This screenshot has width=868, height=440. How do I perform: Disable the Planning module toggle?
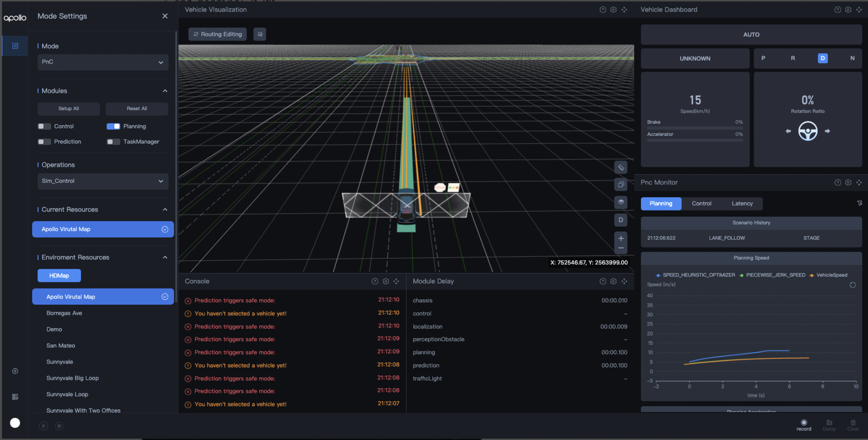113,126
